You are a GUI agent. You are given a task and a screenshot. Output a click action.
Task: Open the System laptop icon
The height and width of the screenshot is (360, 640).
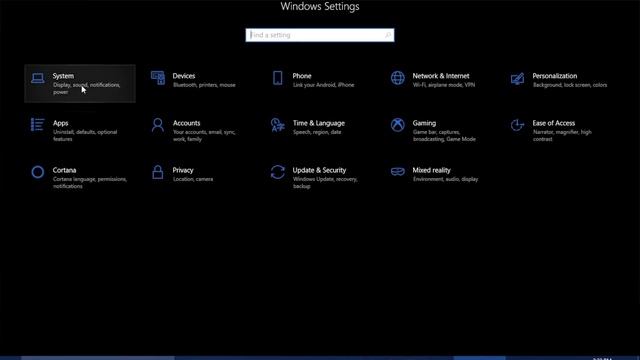(x=38, y=78)
